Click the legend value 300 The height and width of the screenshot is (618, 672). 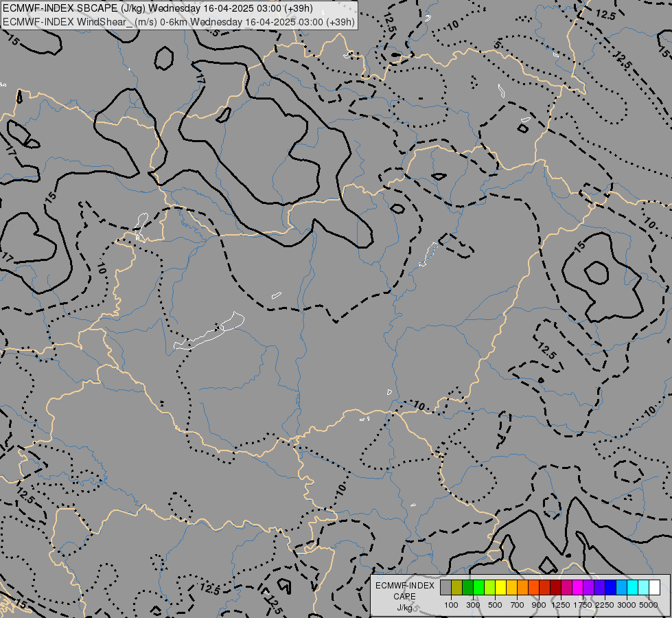(x=473, y=605)
